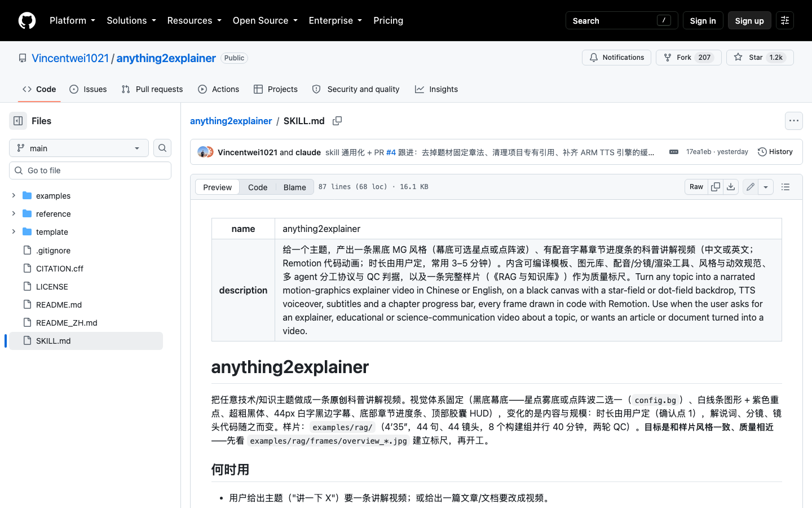This screenshot has width=812, height=508.
Task: Open the Vincentwei1021 profile link
Action: 70,58
